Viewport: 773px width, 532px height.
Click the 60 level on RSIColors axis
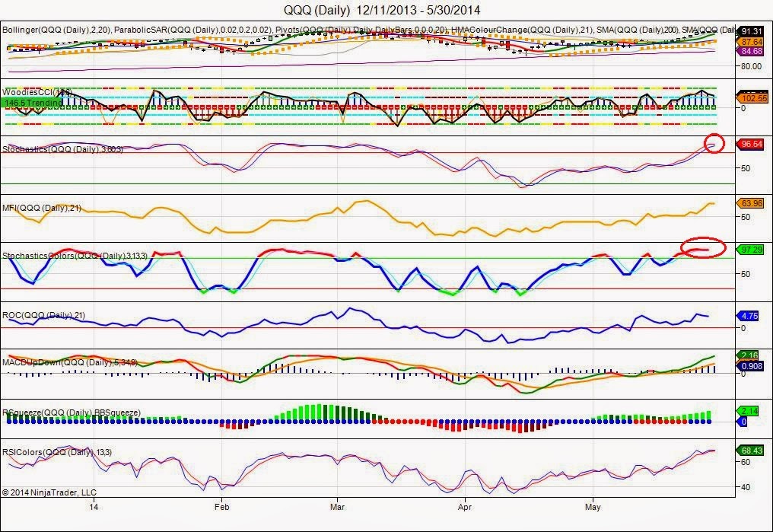click(746, 462)
